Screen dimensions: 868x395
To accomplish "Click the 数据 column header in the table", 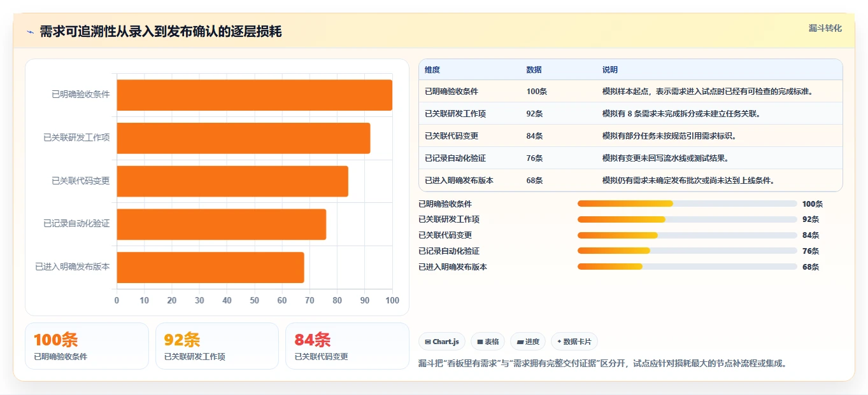I will point(534,70).
